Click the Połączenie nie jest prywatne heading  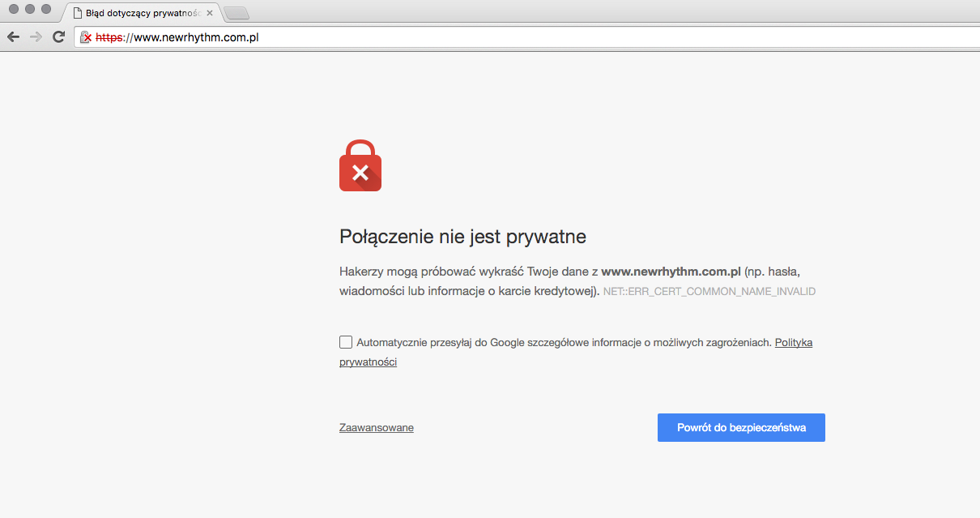[x=462, y=237]
